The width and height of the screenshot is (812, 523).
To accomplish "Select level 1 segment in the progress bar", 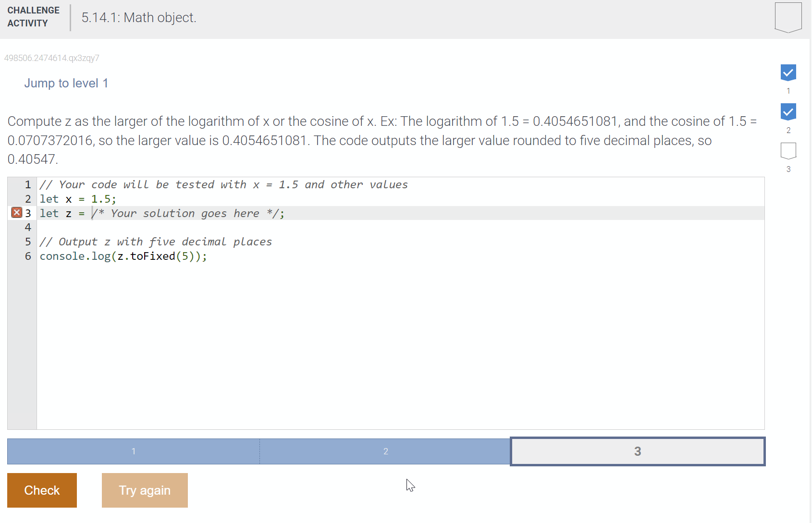I will point(134,451).
